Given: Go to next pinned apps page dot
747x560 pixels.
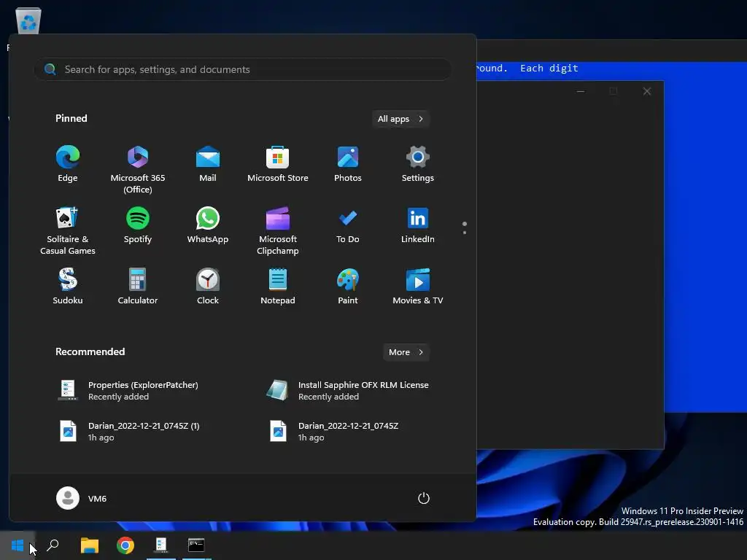Looking at the screenshot, I should 465,233.
